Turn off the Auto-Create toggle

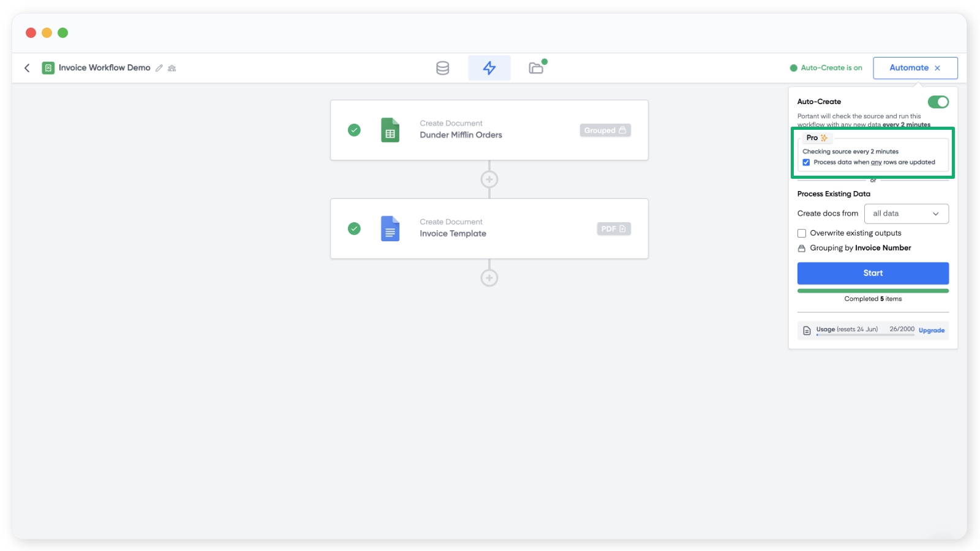(938, 102)
